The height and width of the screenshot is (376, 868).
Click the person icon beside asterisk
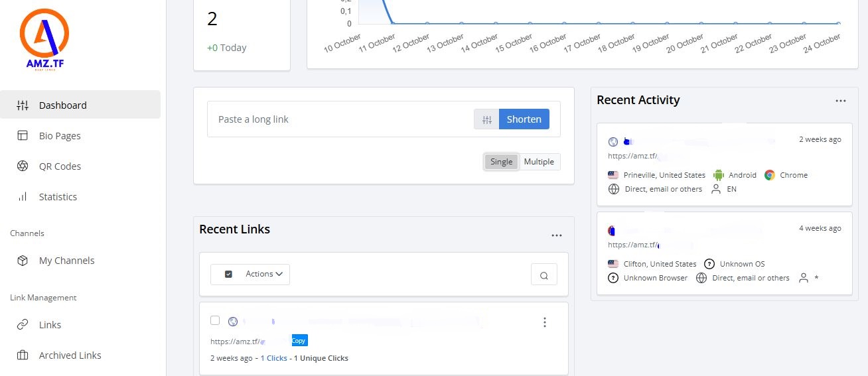tap(804, 278)
